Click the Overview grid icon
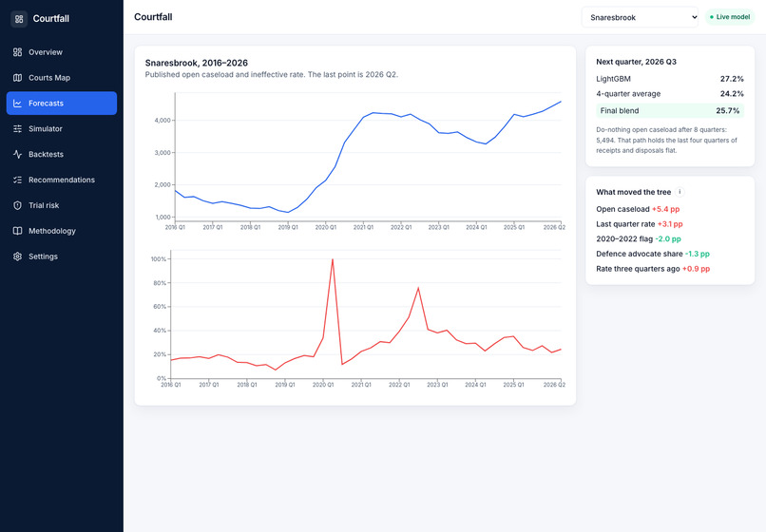Screen dimensions: 766x532 [18, 52]
